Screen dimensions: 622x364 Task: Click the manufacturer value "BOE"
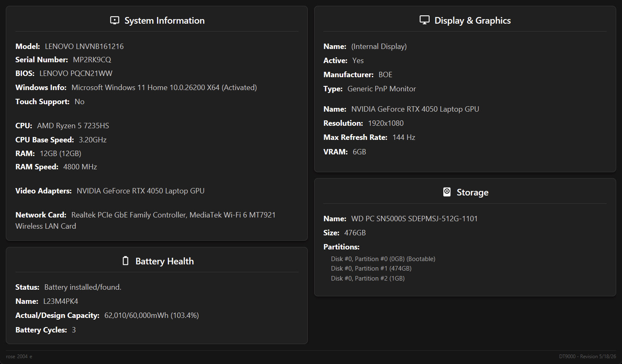pos(386,75)
